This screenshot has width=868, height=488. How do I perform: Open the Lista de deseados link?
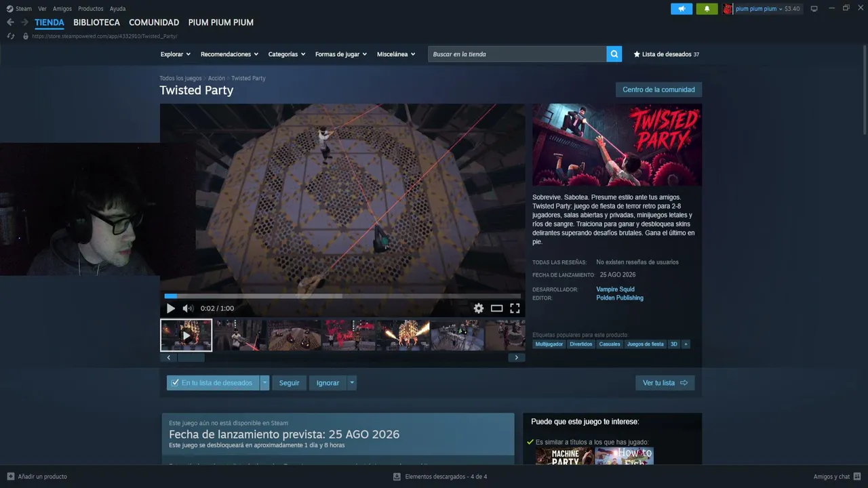point(666,54)
